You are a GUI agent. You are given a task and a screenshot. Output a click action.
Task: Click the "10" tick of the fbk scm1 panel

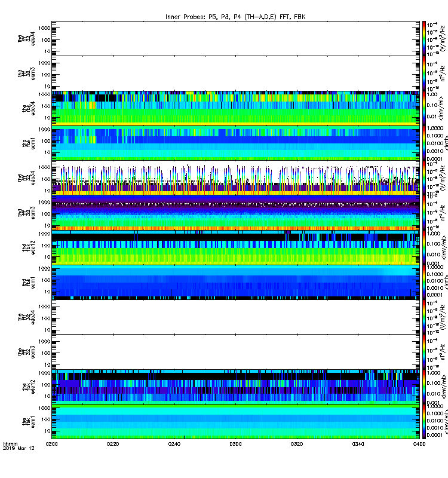tap(47, 431)
